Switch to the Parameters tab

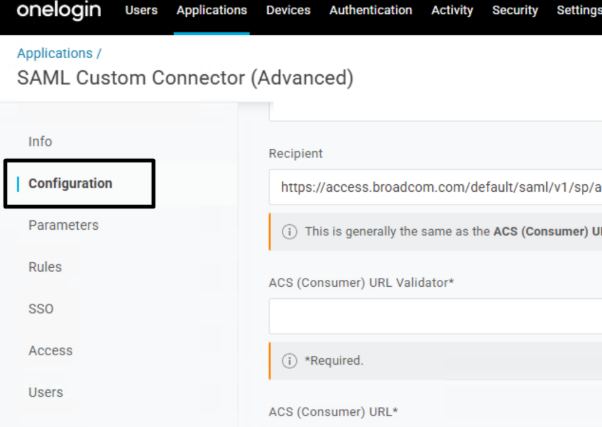click(x=63, y=226)
